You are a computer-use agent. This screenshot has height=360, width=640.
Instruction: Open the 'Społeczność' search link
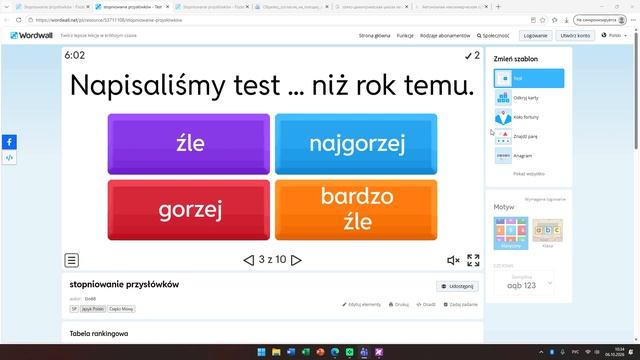(493, 36)
